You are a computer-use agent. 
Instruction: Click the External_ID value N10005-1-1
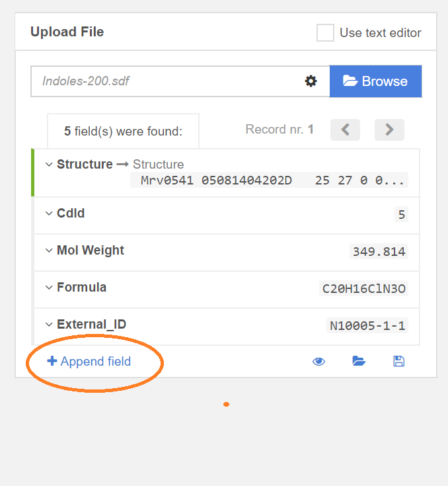[x=367, y=325]
